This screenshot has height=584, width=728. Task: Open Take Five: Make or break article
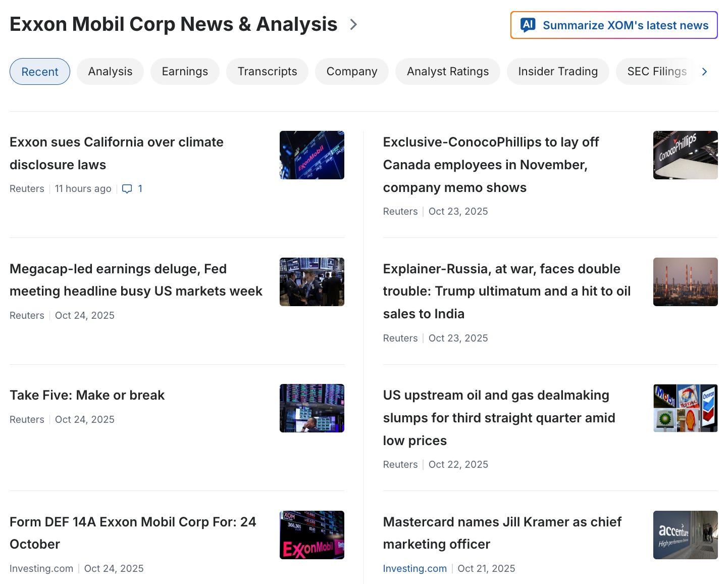(87, 395)
